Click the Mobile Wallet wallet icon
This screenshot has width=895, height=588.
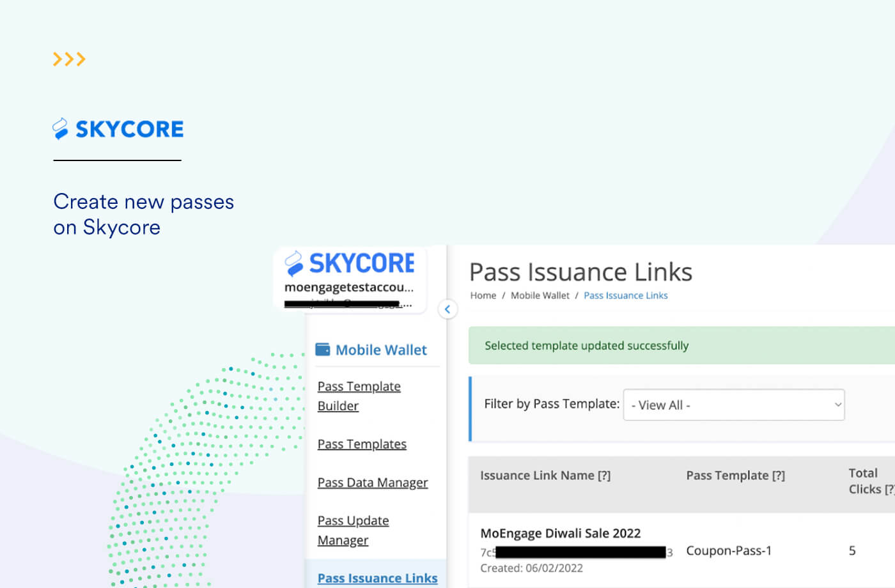pos(323,350)
